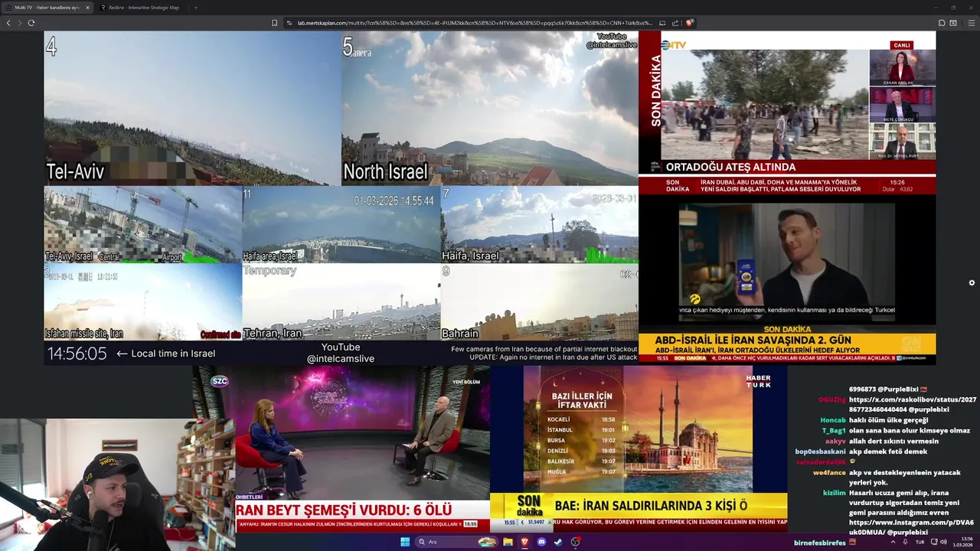This screenshot has height=551, width=980.
Task: Click we4fance username in chat
Action: click(x=829, y=473)
